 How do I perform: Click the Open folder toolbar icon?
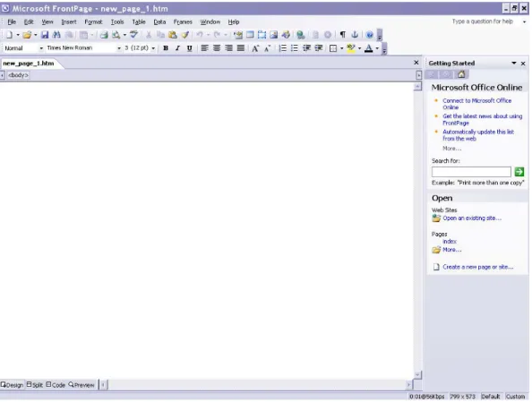tap(27, 35)
